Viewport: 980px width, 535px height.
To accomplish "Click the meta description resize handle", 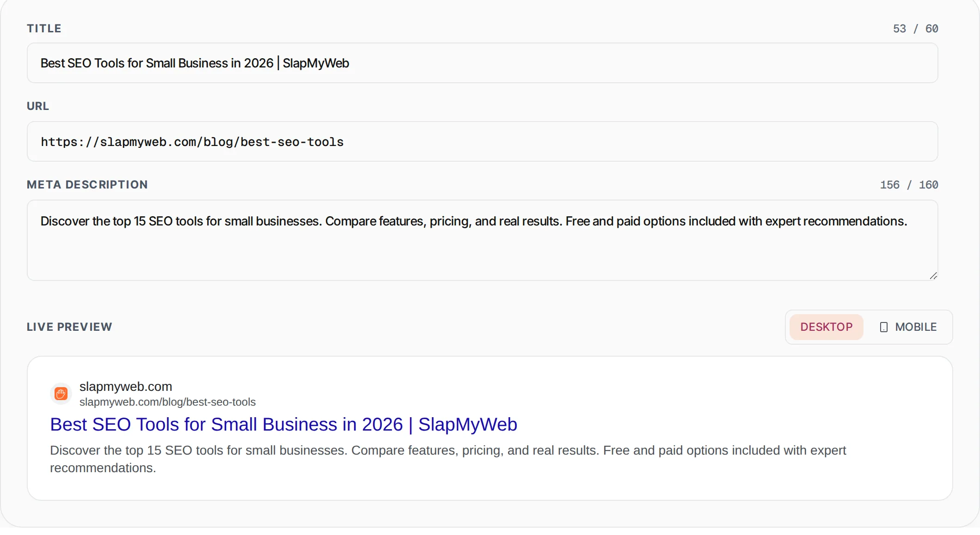I will click(933, 276).
